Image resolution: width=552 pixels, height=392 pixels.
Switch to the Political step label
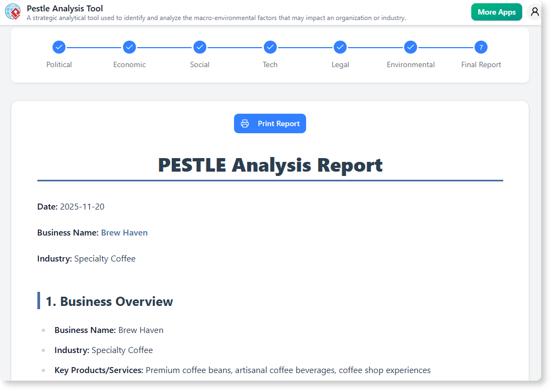59,64
